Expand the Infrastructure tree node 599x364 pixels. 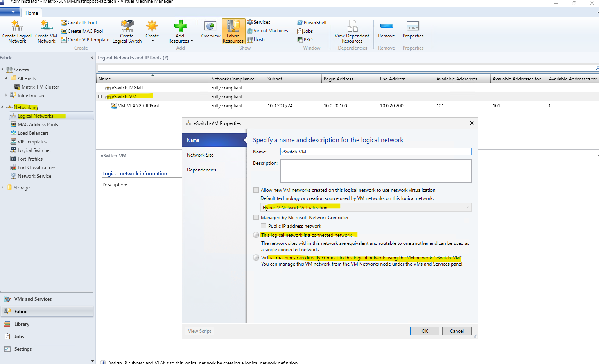tap(6, 95)
